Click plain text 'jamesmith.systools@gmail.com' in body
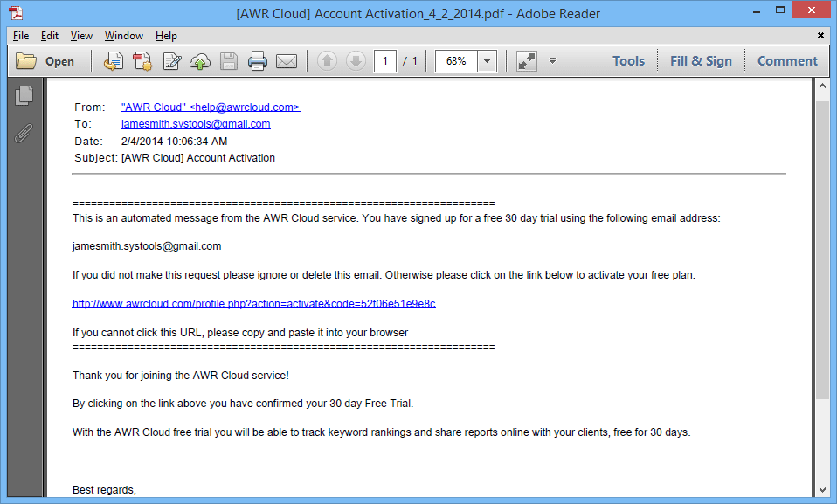This screenshot has width=837, height=504. point(147,246)
